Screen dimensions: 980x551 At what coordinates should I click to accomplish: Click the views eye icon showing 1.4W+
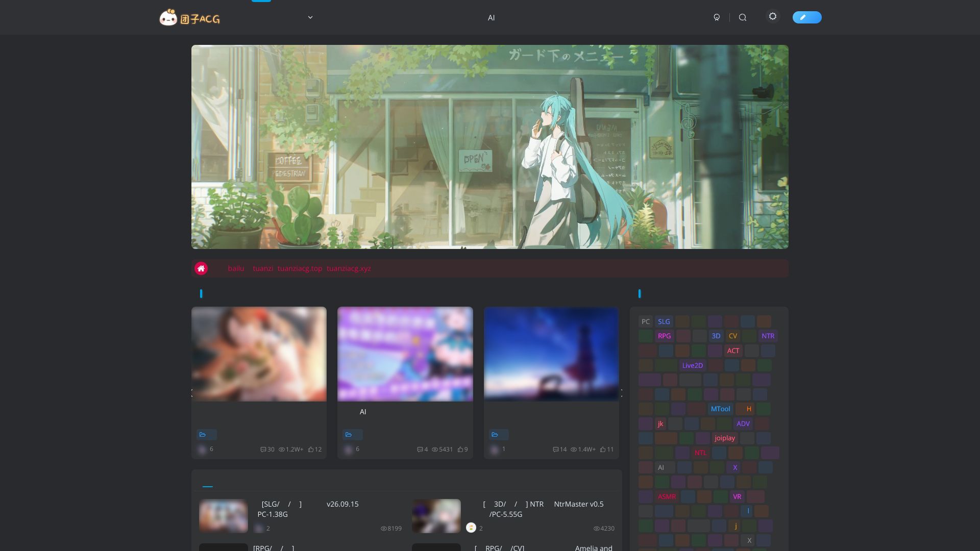(574, 449)
